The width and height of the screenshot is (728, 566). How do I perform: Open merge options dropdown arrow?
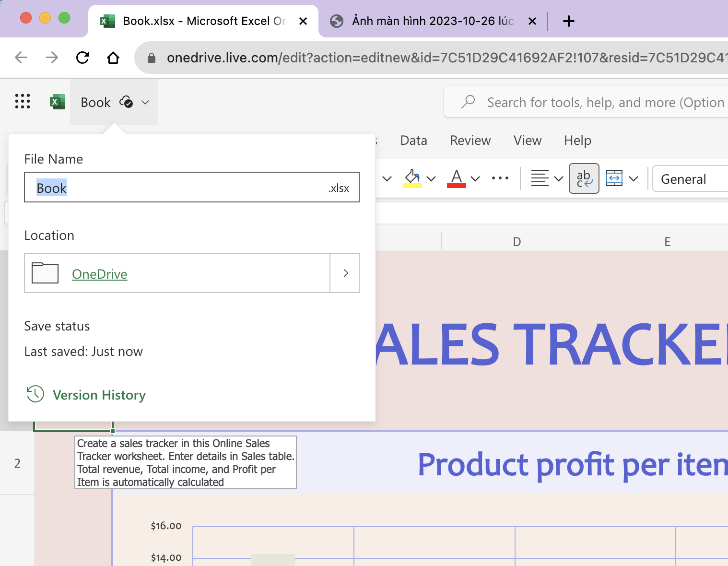(634, 179)
